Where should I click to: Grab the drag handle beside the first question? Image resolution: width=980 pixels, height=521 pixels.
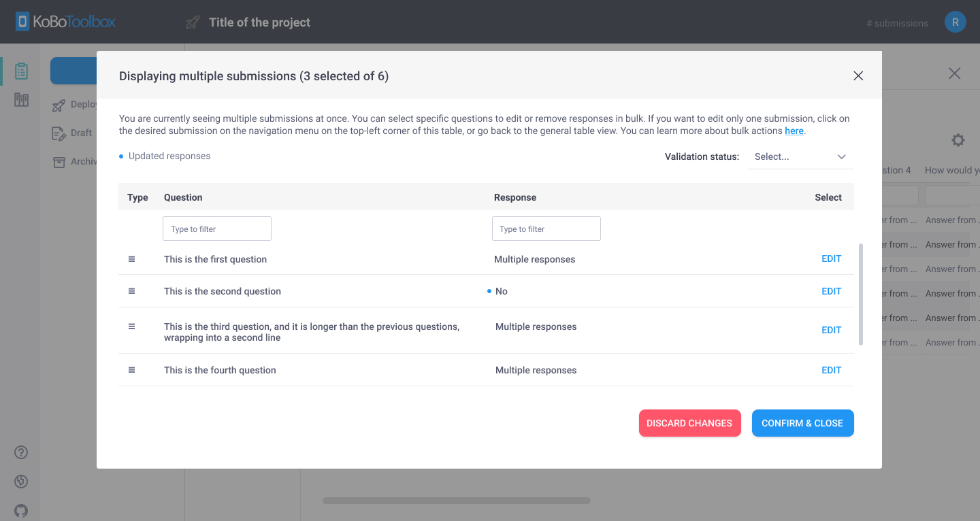(131, 258)
